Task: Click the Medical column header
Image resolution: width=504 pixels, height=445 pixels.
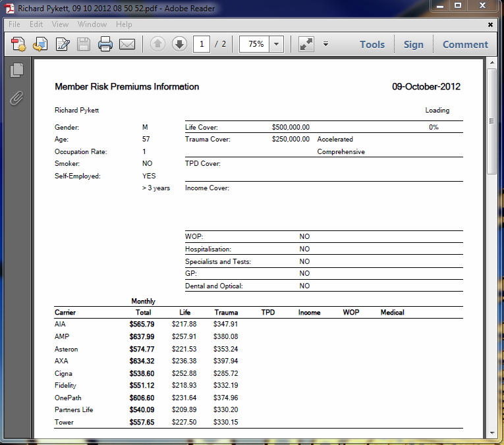Action: coord(392,313)
